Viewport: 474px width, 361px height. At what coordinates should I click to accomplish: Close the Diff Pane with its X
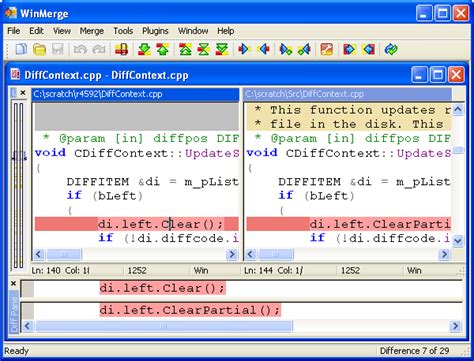tap(13, 284)
